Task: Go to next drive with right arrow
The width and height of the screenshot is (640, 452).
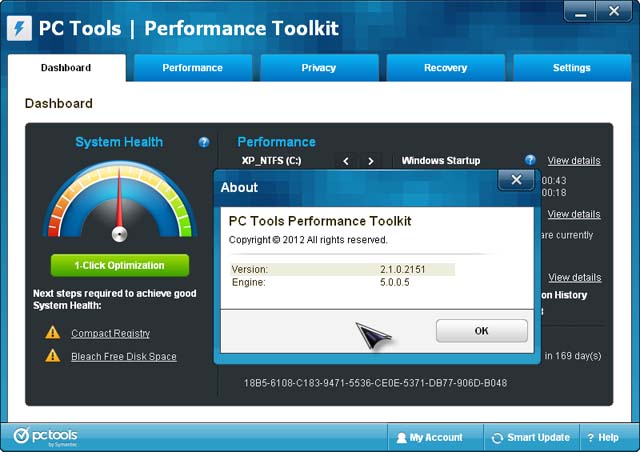Action: [x=370, y=161]
